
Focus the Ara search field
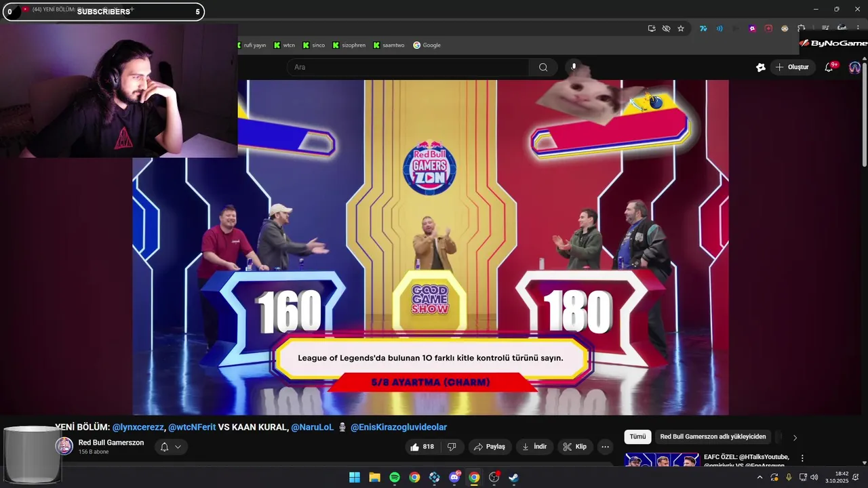click(x=408, y=67)
